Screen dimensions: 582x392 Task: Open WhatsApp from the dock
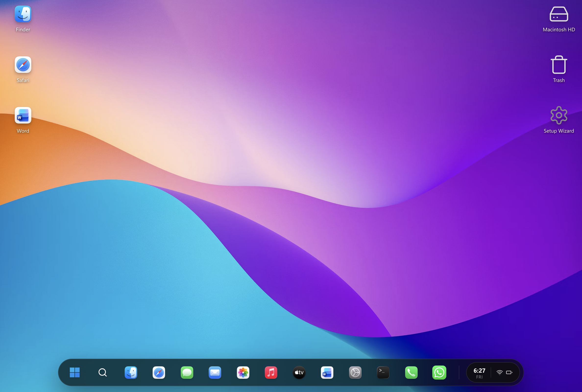[x=440, y=372]
